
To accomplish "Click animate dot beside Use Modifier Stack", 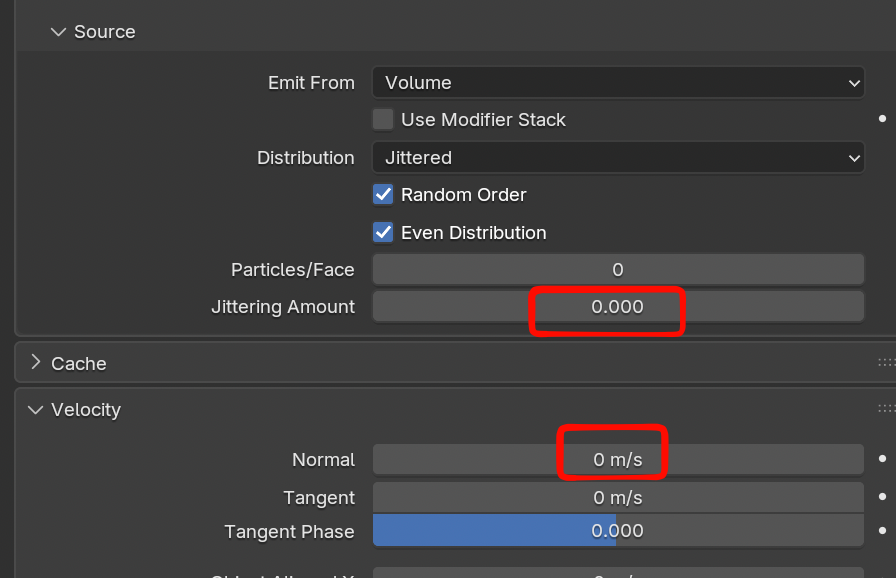I will (x=882, y=119).
